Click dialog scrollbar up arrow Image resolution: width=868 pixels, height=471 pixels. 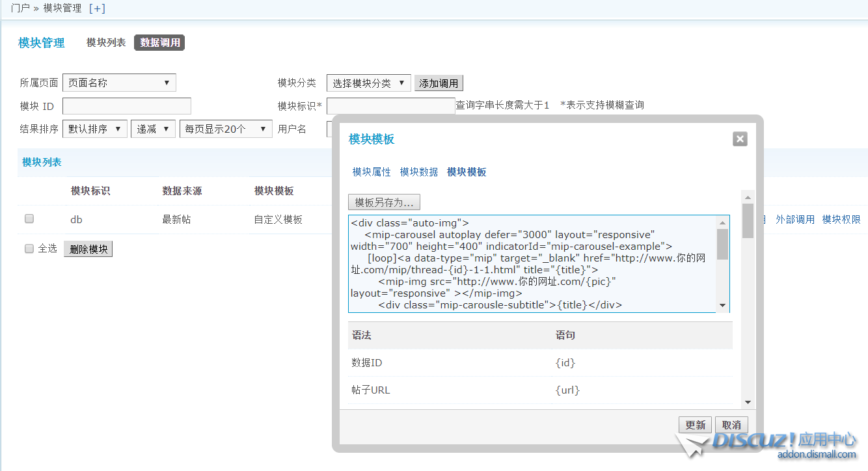(x=748, y=197)
